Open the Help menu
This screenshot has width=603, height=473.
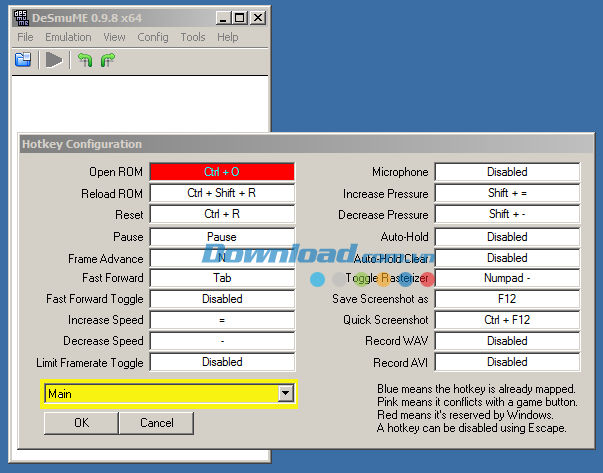(228, 37)
